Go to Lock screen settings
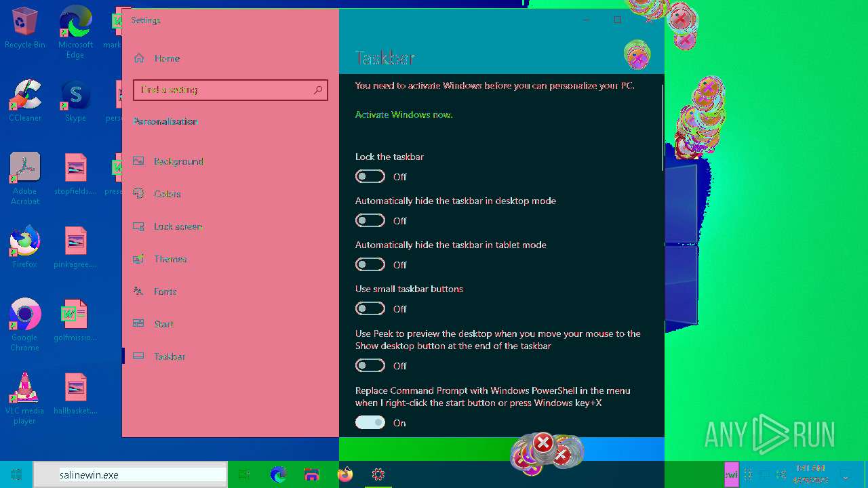 pos(231,226)
